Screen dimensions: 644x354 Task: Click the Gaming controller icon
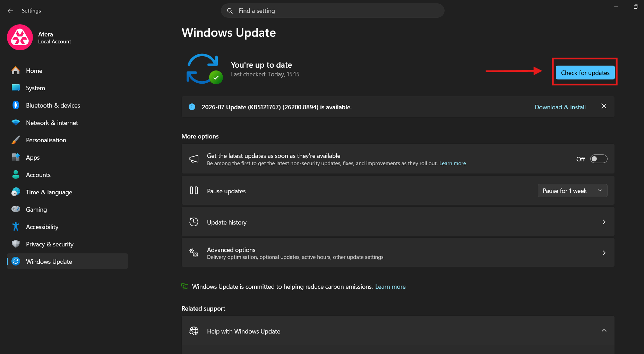point(16,209)
